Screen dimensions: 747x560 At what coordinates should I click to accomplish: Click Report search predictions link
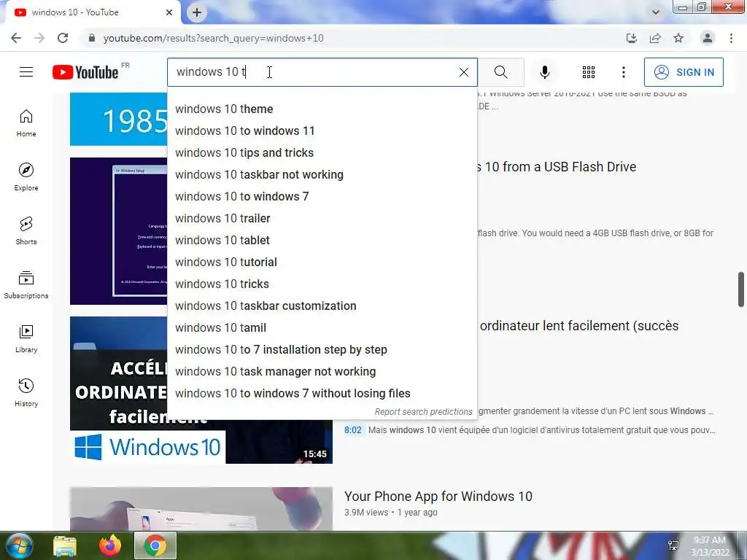pos(423,412)
